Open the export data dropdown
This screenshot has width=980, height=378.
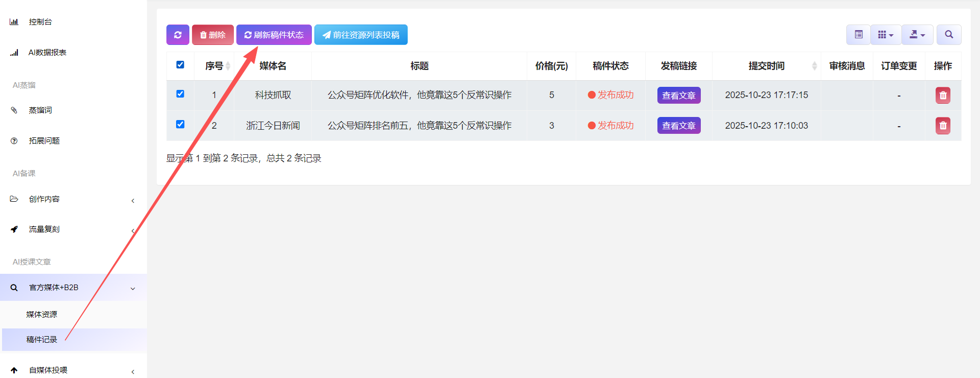coord(917,35)
